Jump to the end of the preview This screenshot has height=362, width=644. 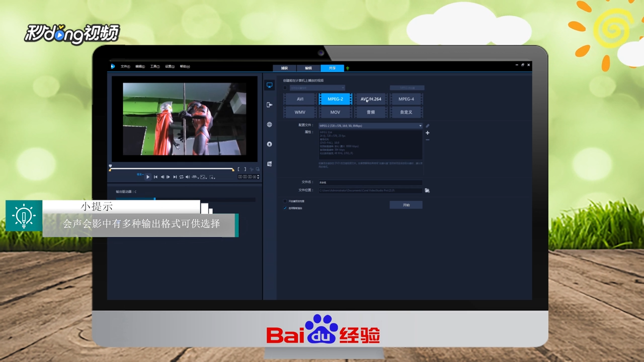[175, 177]
